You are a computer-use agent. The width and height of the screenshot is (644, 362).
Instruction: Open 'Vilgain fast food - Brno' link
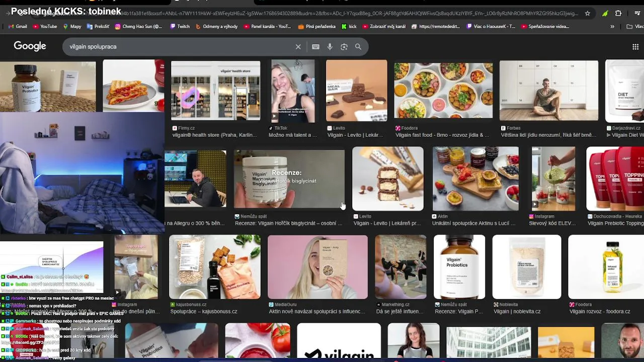(442, 135)
